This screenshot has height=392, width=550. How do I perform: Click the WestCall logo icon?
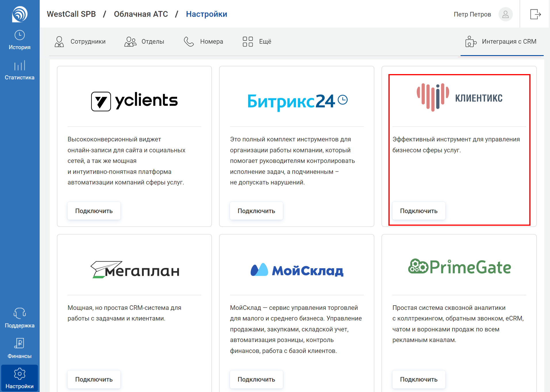tap(20, 14)
